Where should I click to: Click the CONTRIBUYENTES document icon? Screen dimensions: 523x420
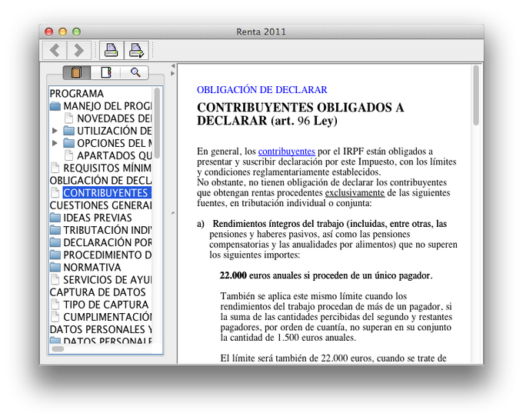55,192
